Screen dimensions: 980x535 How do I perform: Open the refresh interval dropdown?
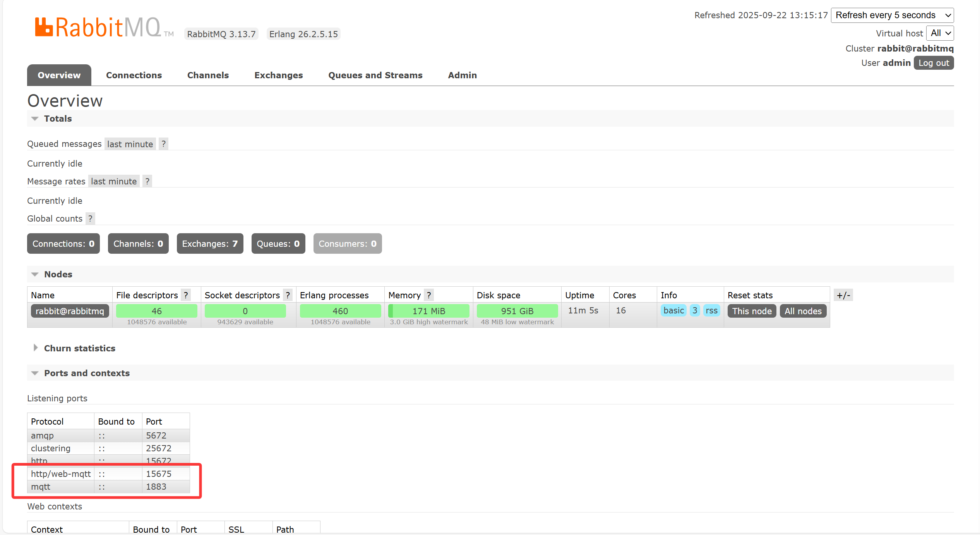[892, 15]
